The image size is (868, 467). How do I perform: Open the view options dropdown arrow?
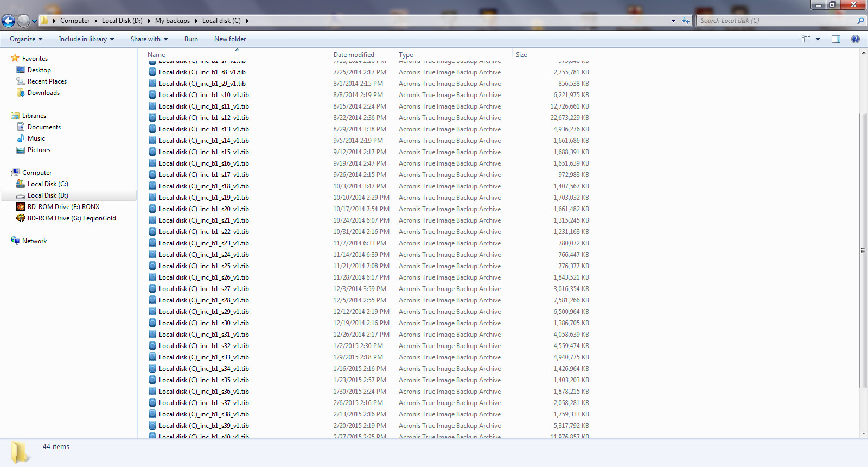click(x=818, y=39)
